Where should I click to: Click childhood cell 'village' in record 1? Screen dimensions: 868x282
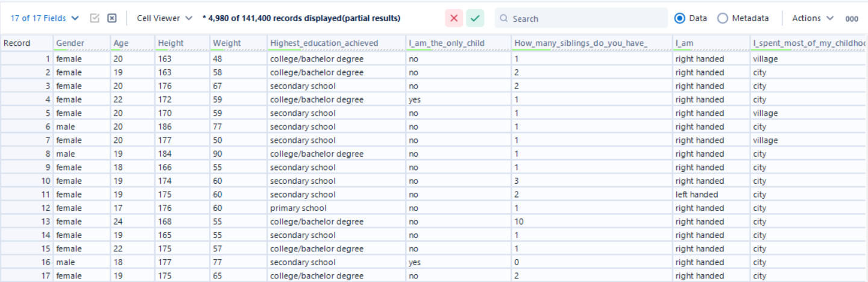(809, 59)
